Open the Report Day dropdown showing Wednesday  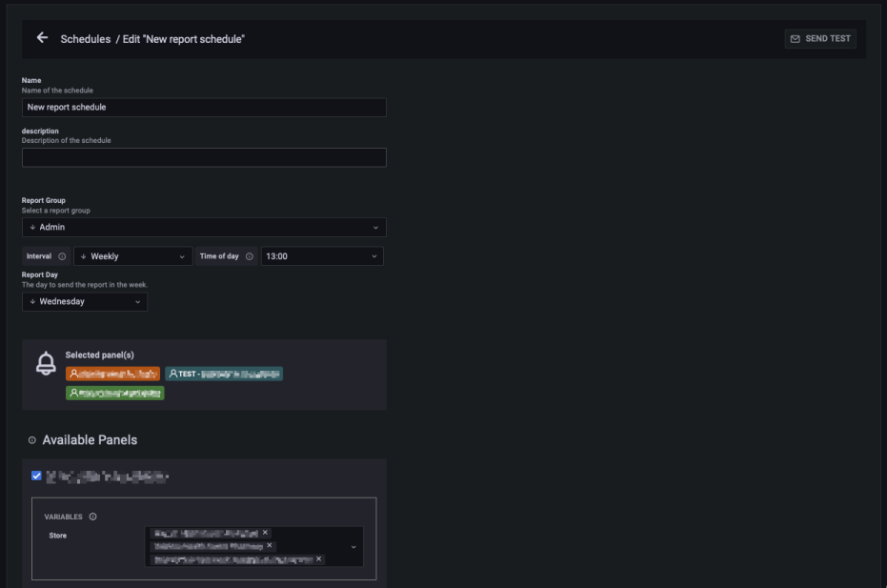[x=85, y=302]
